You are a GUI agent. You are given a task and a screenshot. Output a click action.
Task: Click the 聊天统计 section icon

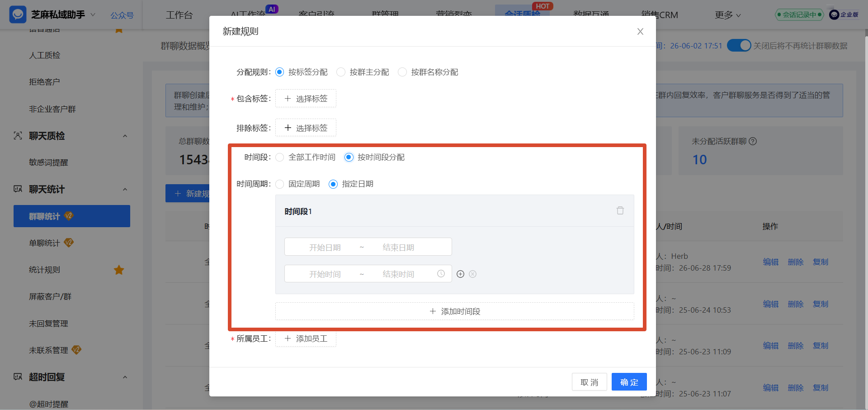click(18, 189)
